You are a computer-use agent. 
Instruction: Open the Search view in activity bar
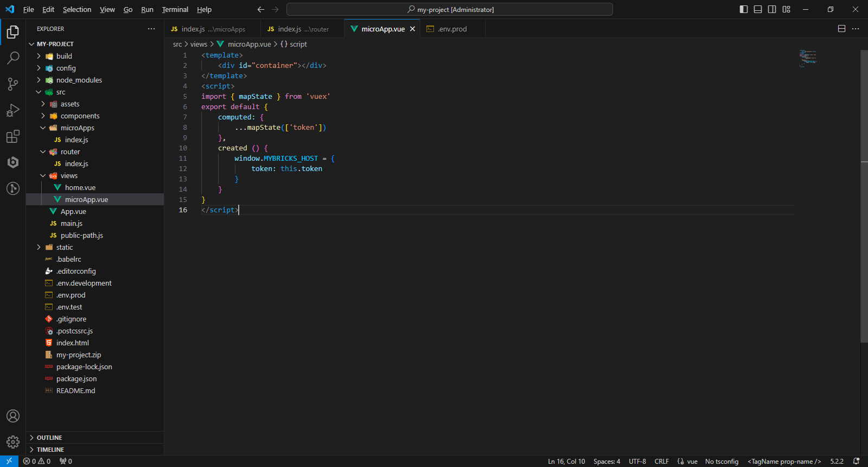(x=13, y=58)
